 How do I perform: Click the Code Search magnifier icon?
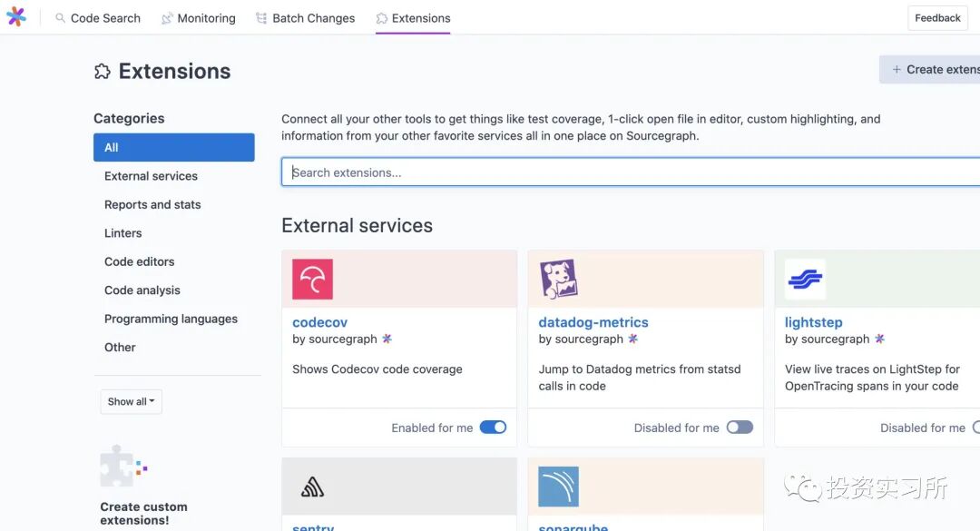[60, 18]
